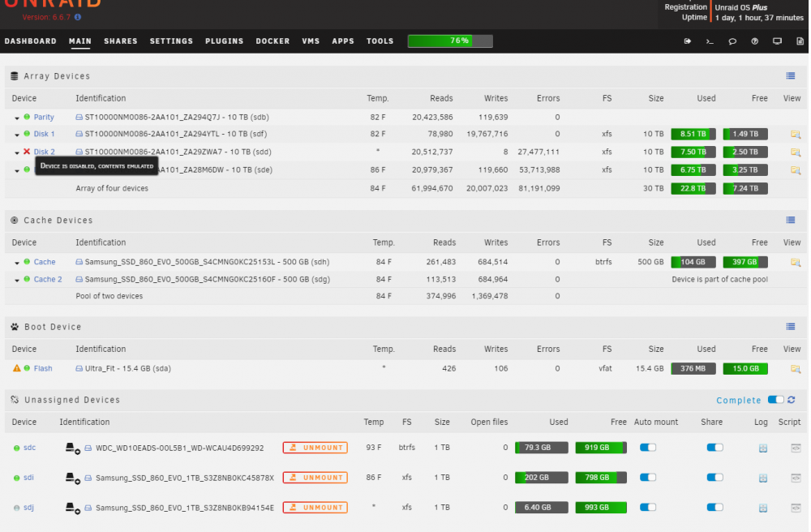Click the info monitor icon
This screenshot has width=811, height=532.
777,41
